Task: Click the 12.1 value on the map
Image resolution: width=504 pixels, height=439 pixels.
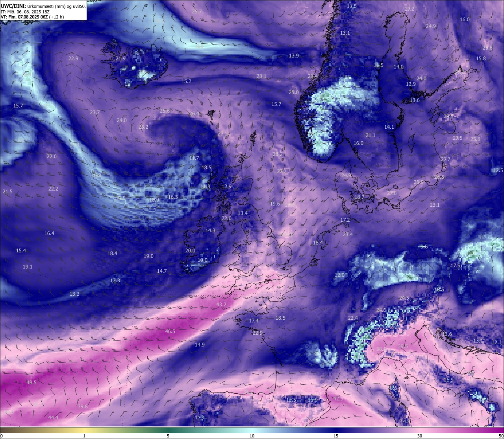Action: 497,342
